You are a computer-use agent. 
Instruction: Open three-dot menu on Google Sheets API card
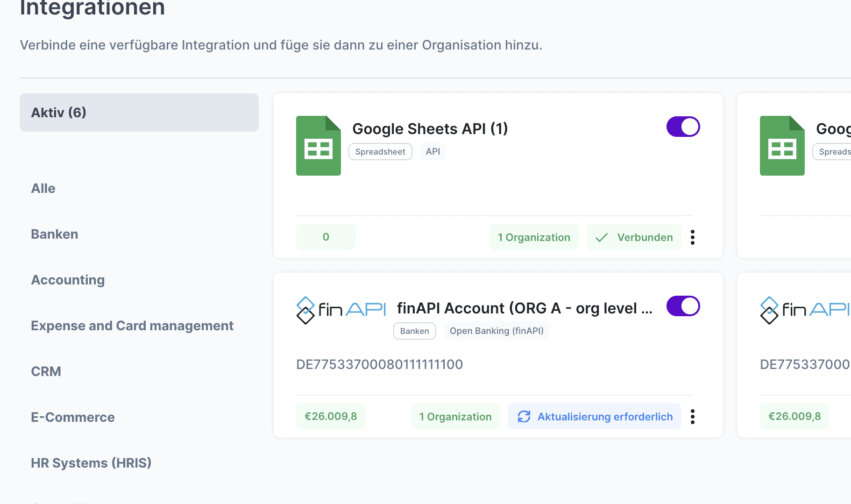(692, 237)
